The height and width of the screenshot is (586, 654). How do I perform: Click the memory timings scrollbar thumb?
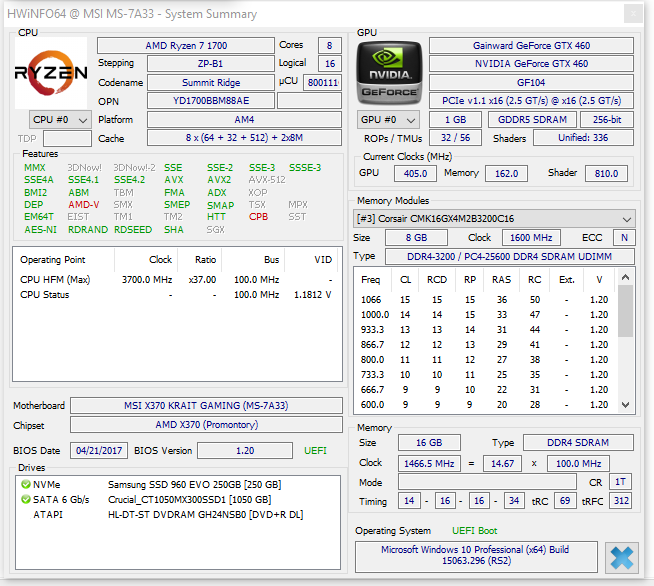[625, 311]
